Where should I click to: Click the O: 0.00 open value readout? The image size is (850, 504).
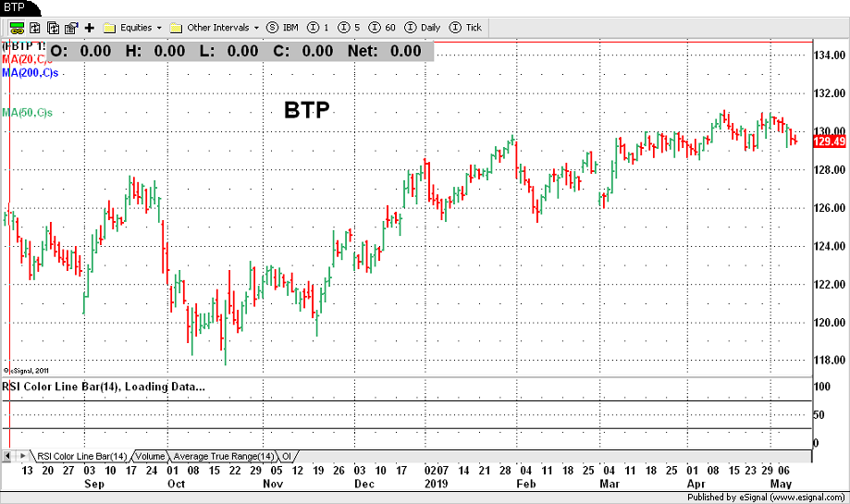click(80, 52)
